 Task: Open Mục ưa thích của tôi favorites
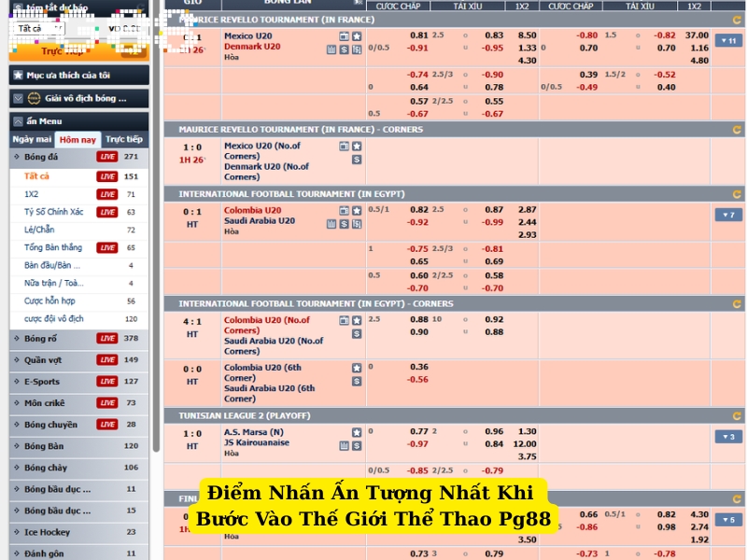(x=79, y=76)
